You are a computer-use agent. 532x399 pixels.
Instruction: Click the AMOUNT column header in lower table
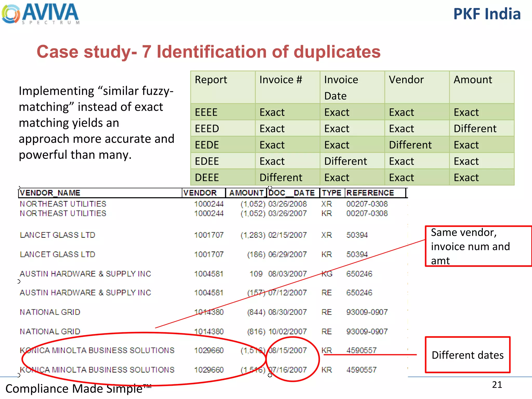246,193
